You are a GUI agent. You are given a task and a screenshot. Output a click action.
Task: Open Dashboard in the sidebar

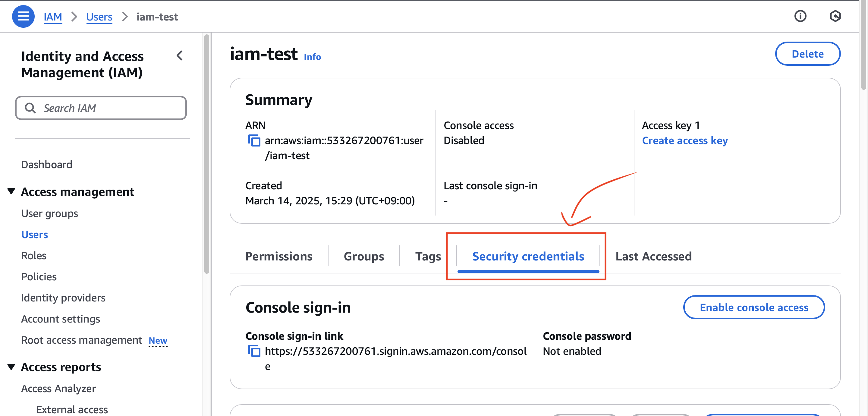46,165
